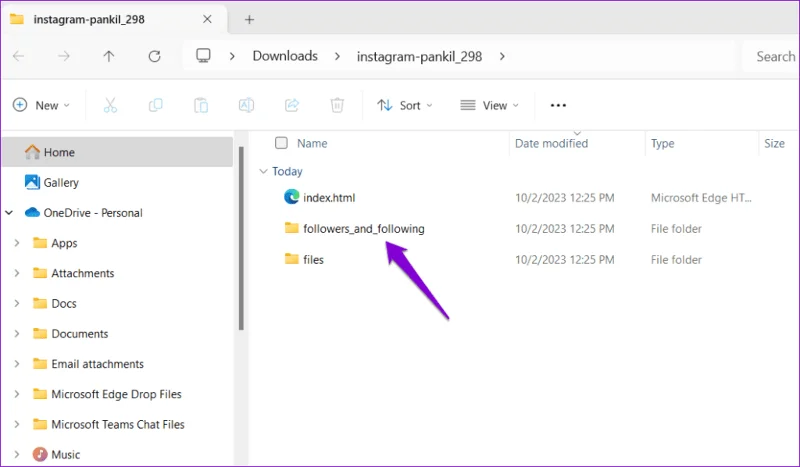Click the navigation pane scrollbar
Viewport: 800px width, 467px height.
click(241, 238)
